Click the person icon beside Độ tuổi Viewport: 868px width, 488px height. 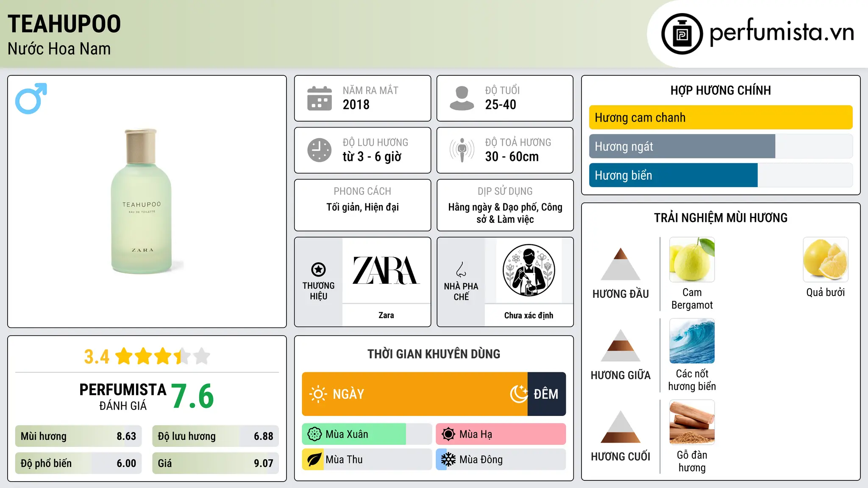[462, 98]
